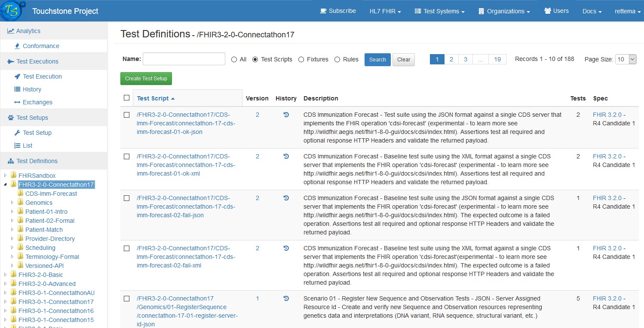Go to page 19 of results
This screenshot has width=644, height=328.
coord(497,59)
